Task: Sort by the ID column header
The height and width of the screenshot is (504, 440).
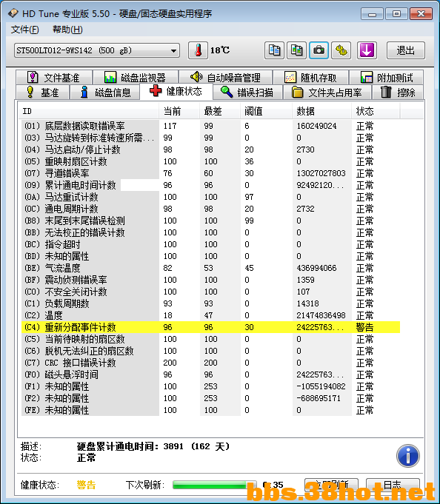Action: [88, 111]
